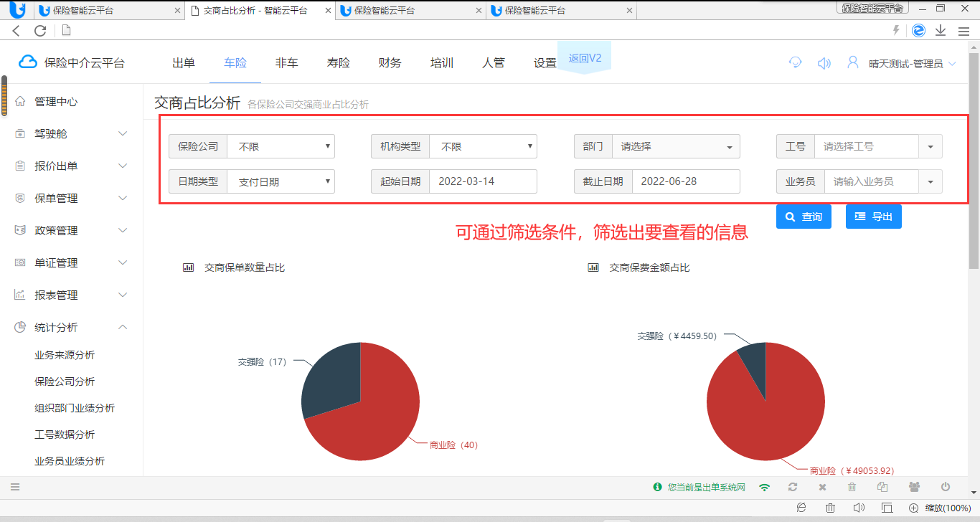Viewport: 980px width, 522px height.
Task: Open the browser downloads icon
Action: [x=941, y=30]
